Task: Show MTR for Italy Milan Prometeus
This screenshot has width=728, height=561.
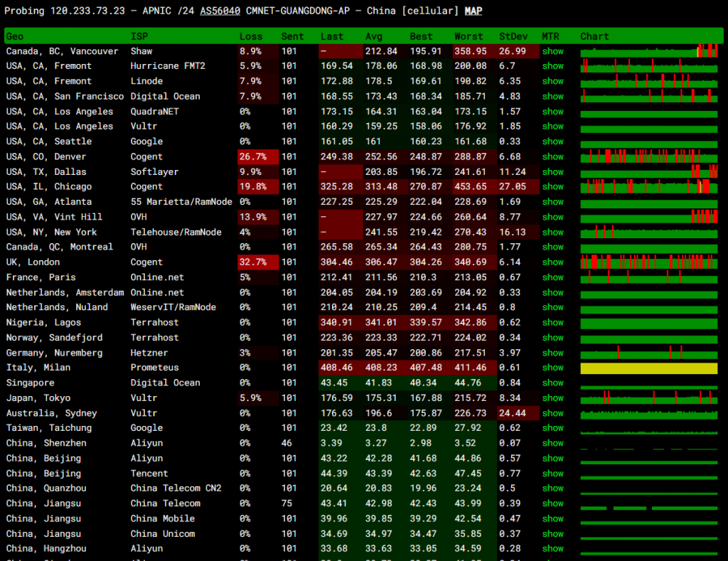Action: (x=552, y=368)
